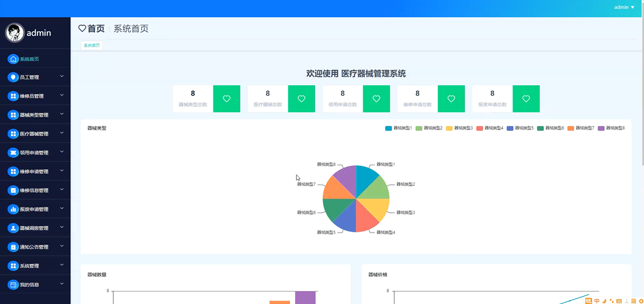Click the 维修申请管理 grid icon

[13, 171]
